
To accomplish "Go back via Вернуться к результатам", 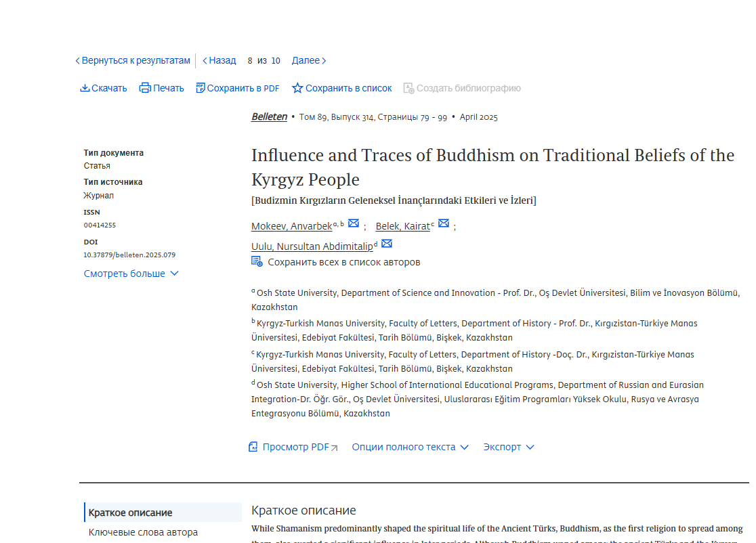I will (x=133, y=60).
